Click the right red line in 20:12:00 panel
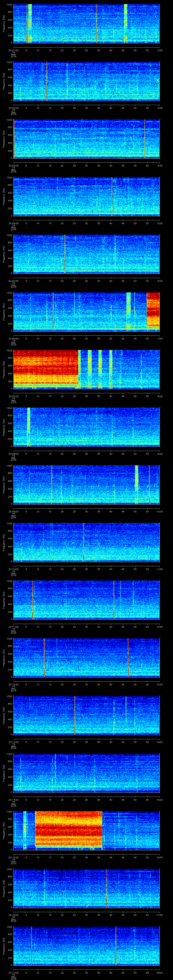173x980 pixels. [x=128, y=657]
